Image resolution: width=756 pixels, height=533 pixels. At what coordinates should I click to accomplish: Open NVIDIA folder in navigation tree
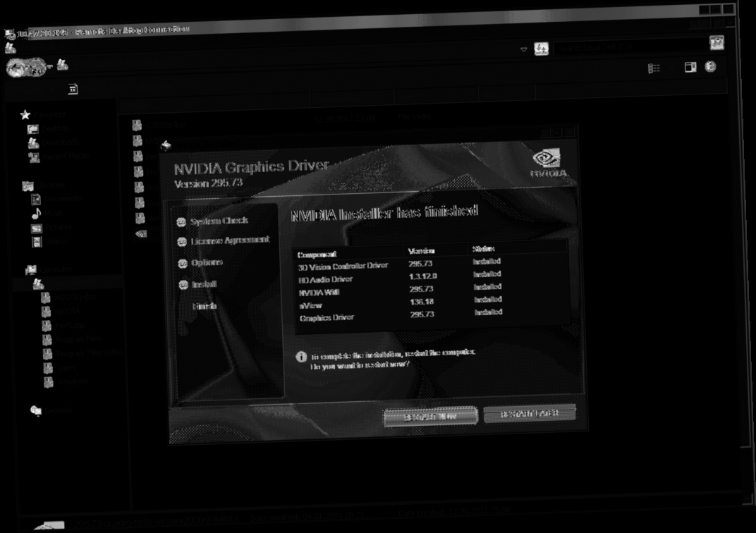[61, 312]
